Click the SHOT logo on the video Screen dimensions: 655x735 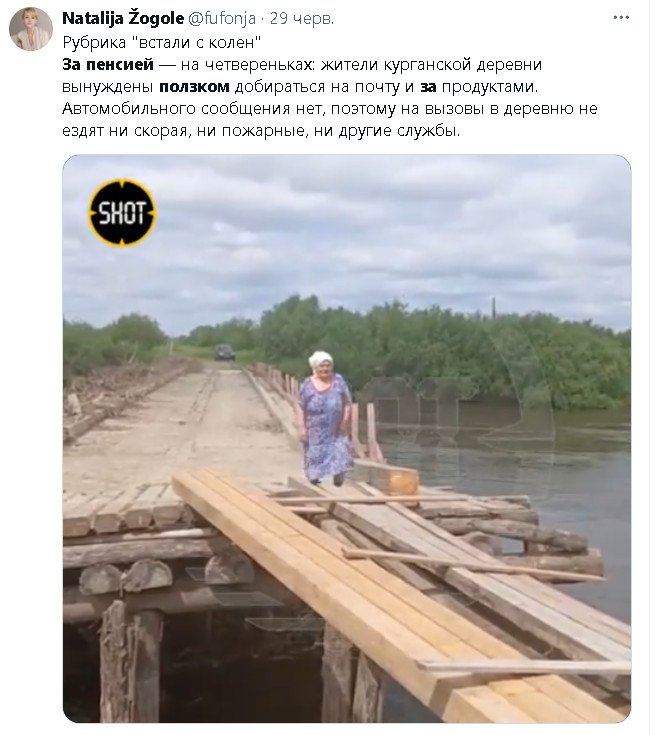pyautogui.click(x=122, y=212)
